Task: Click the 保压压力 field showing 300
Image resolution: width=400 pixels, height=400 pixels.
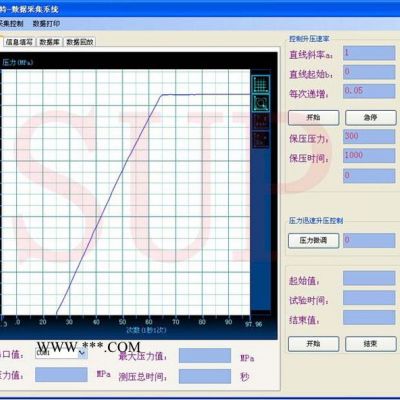Action: coord(369,137)
